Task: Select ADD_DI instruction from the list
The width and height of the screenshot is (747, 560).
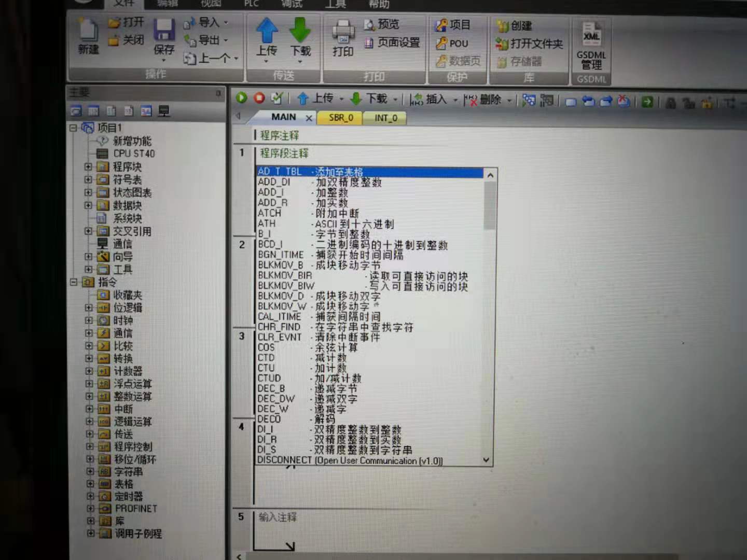Action: coord(274,182)
